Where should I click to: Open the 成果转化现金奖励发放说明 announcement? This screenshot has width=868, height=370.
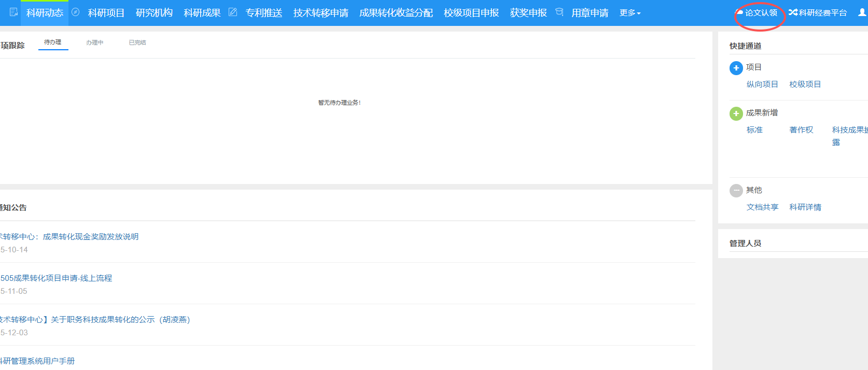[x=90, y=237]
